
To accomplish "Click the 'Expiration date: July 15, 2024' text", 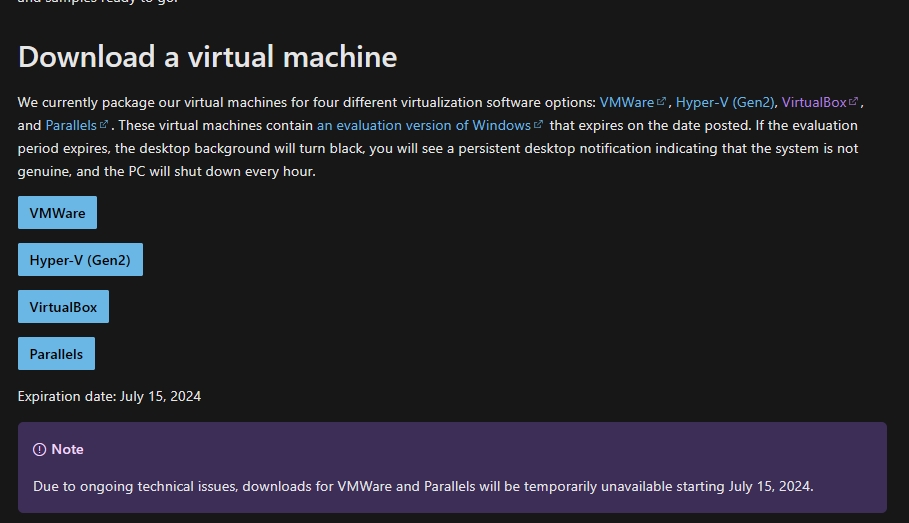I will point(109,397).
